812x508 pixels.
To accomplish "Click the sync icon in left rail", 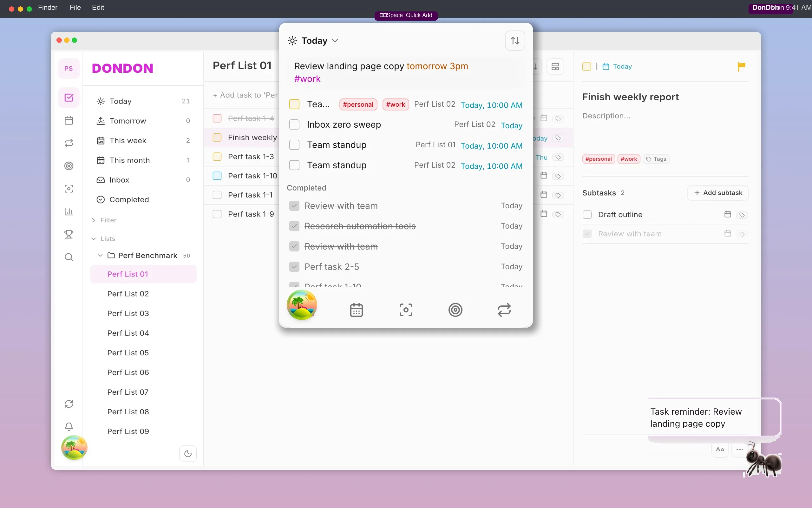I will pyautogui.click(x=69, y=404).
